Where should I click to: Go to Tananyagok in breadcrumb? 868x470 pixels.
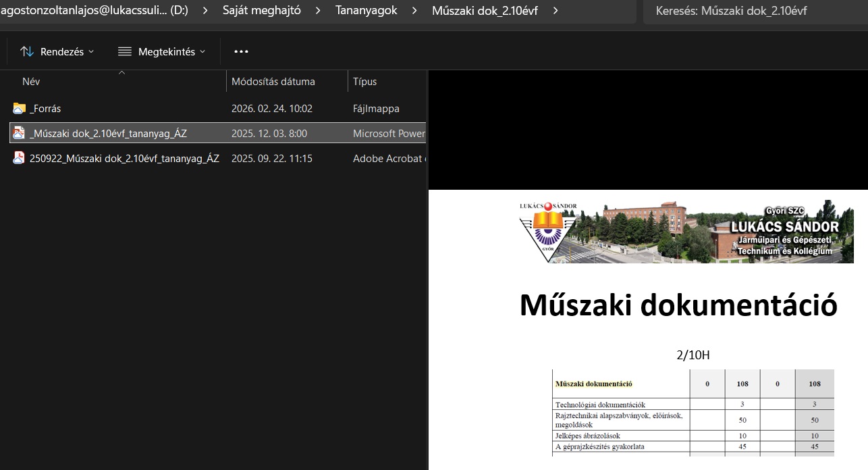pos(367,11)
